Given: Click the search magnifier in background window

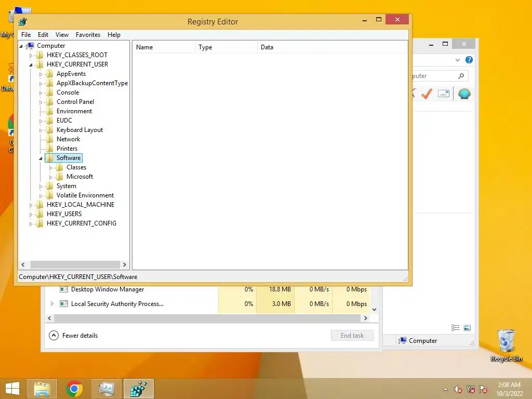Looking at the screenshot, I should 461,76.
